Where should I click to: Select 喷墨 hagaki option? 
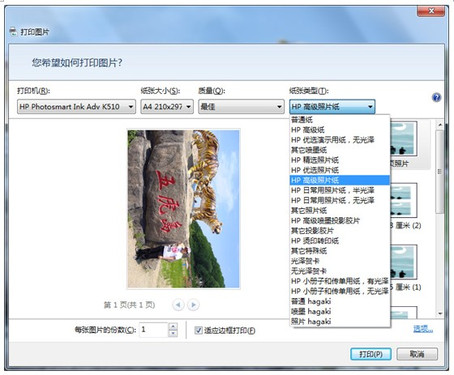click(340, 311)
